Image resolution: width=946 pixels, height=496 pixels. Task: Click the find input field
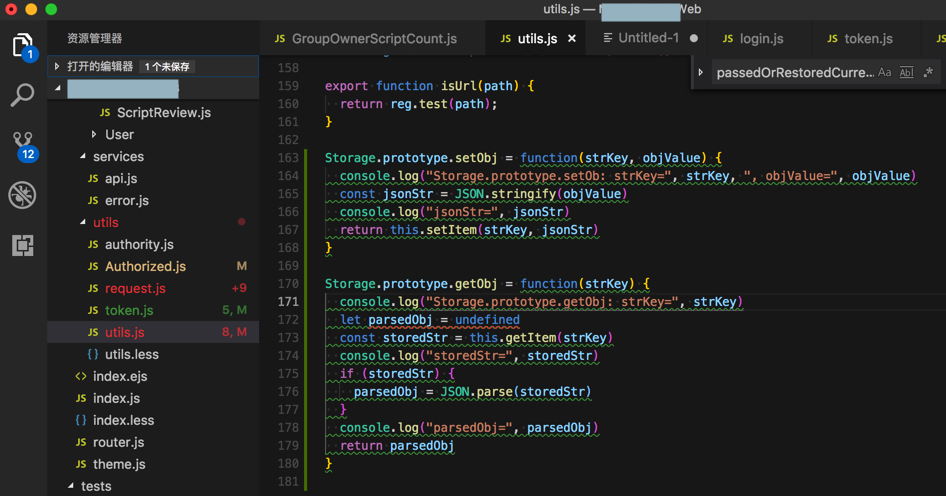794,73
